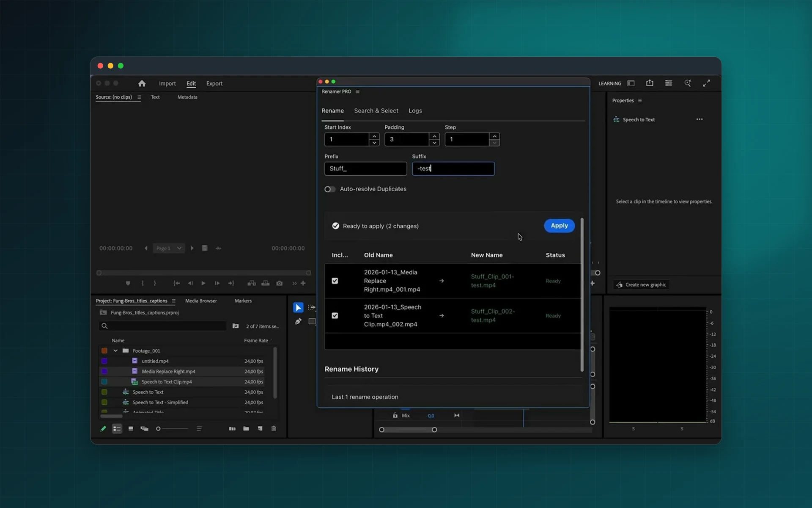Increase the Start Index value
The image size is (812, 508).
[374, 136]
